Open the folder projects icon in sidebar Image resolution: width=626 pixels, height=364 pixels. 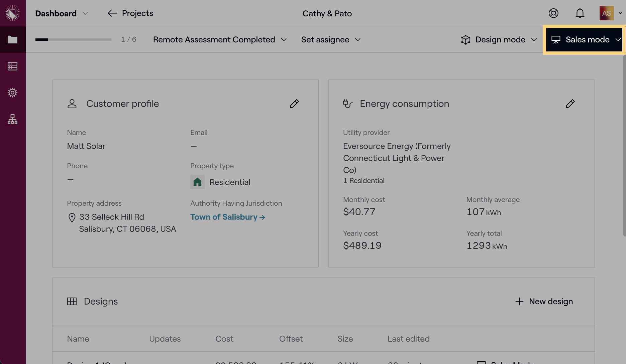pyautogui.click(x=13, y=40)
